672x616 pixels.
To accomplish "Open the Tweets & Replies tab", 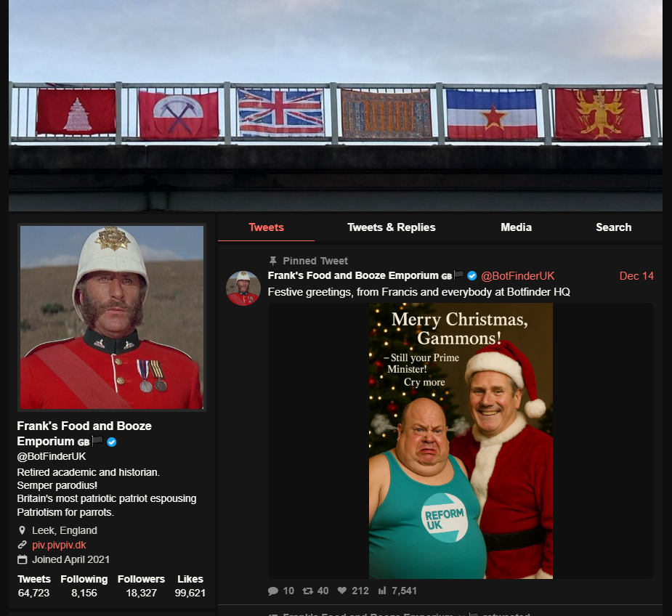I will point(392,227).
